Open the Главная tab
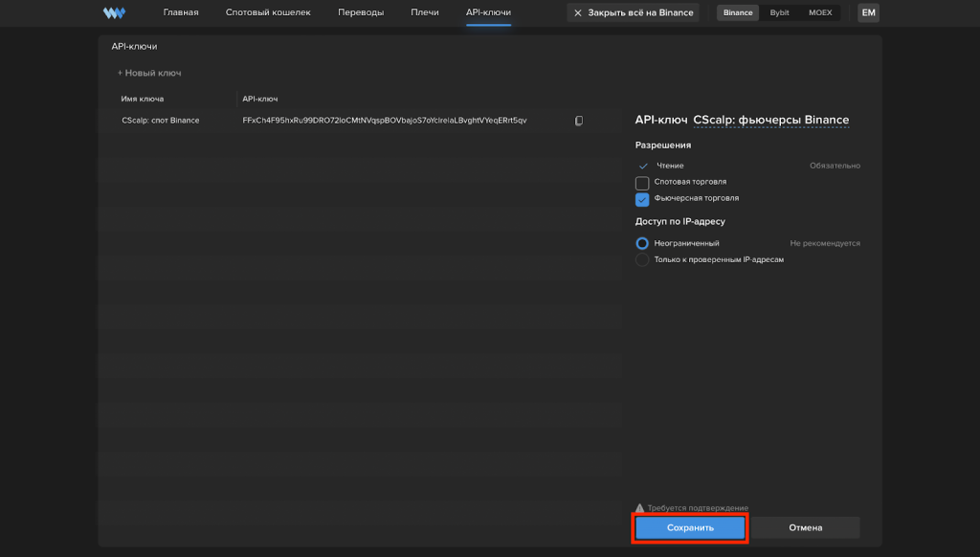The image size is (980, 557). (x=180, y=12)
